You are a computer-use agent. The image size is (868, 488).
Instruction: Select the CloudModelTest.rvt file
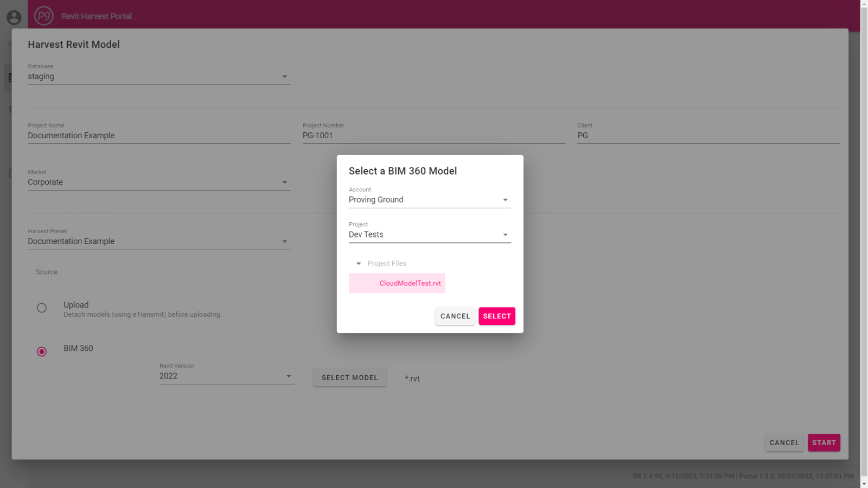[x=397, y=283]
